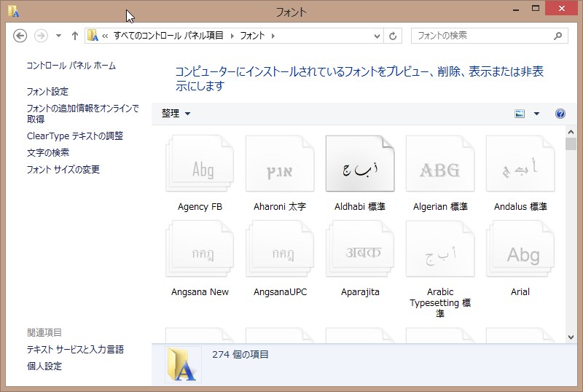Expand the chevron after フォント in address bar
The height and width of the screenshot is (392, 583).
tap(273, 36)
